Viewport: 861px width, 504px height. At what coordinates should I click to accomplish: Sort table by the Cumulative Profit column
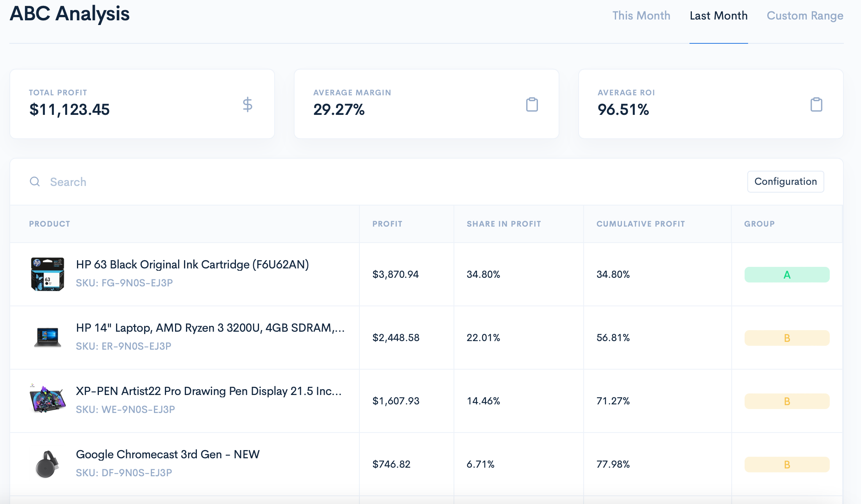click(640, 223)
